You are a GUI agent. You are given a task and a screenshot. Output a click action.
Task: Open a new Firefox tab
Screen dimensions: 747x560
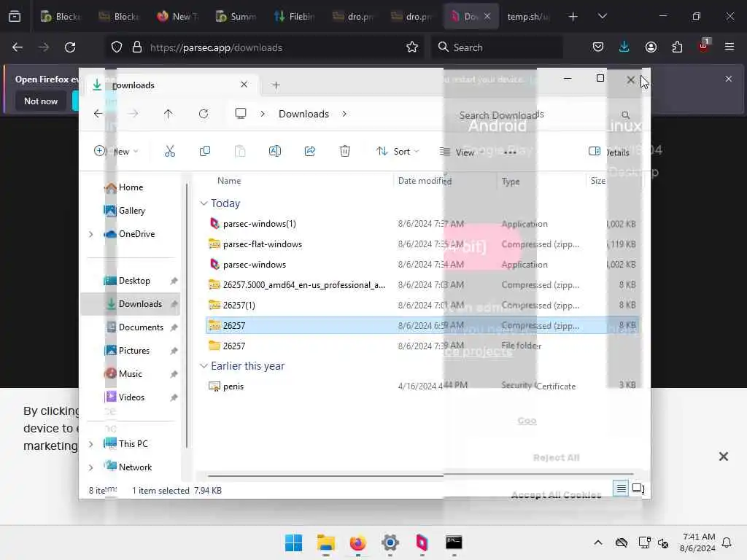(573, 17)
